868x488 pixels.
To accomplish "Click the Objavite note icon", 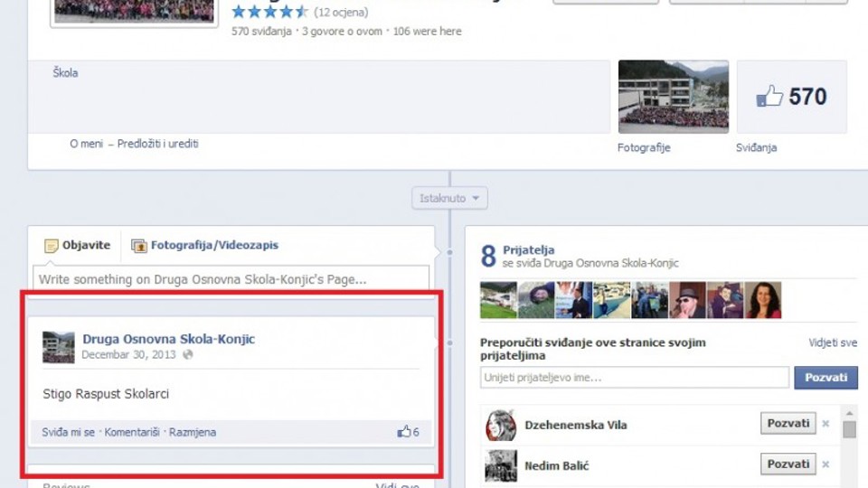I will point(51,246).
